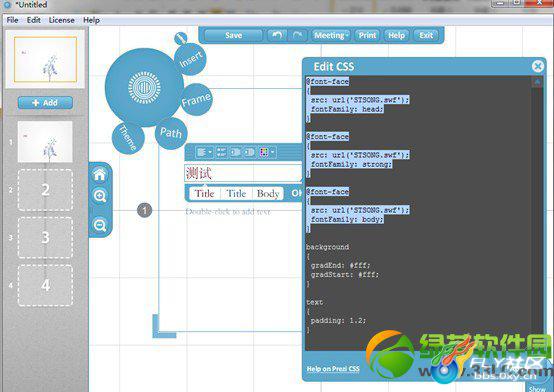Zoom in with the plus magnifier
This screenshot has height=392, width=554.
100,195
